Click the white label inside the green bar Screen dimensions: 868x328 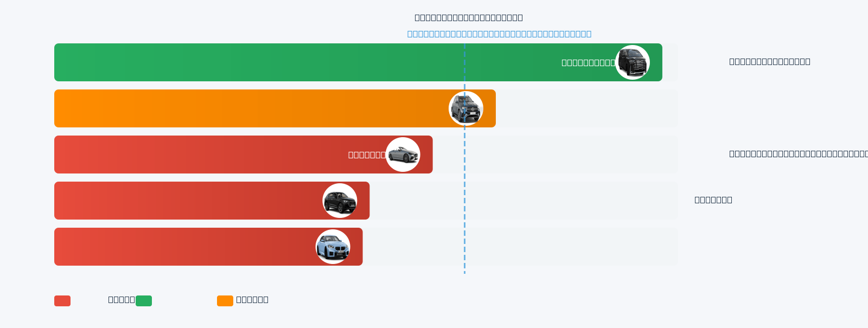(x=589, y=62)
